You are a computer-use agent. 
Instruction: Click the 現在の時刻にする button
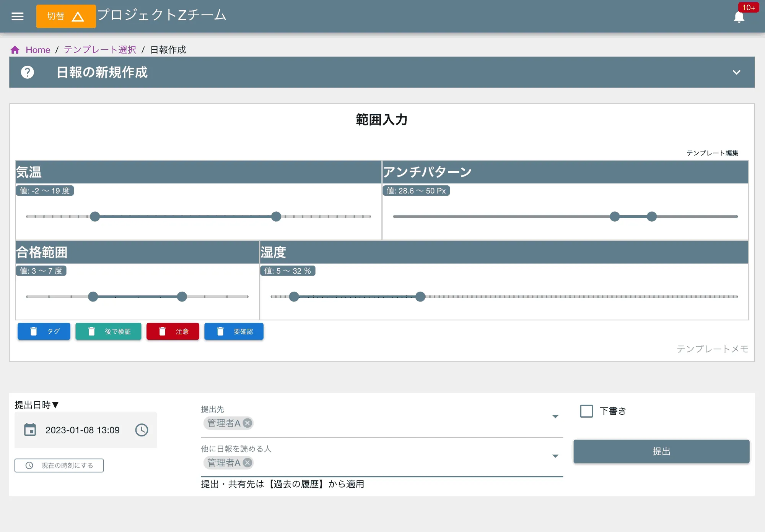click(59, 465)
